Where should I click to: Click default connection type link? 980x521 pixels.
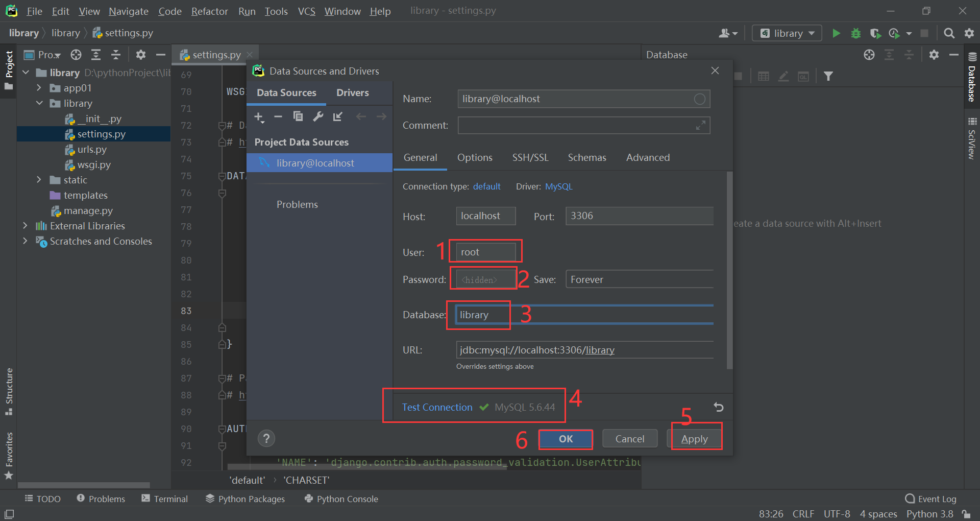point(486,186)
